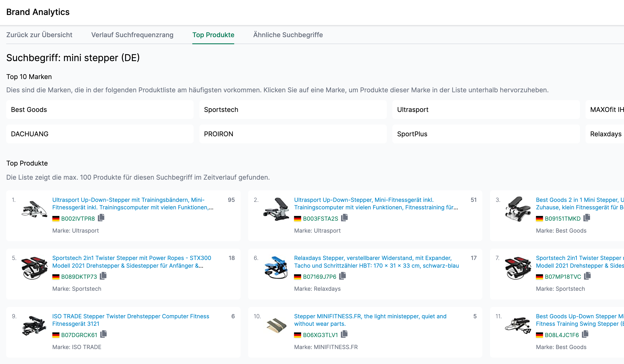
Task: Click thumbnail of product ranked 1
Action: click(x=34, y=209)
